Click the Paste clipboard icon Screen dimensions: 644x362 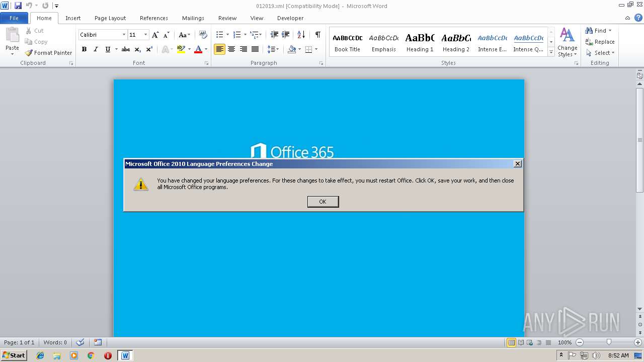coord(12,35)
